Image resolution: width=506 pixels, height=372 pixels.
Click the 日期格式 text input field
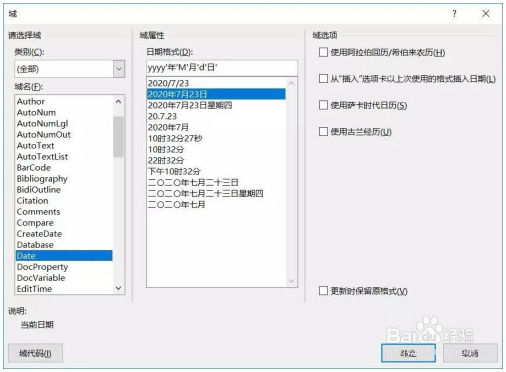(x=222, y=68)
